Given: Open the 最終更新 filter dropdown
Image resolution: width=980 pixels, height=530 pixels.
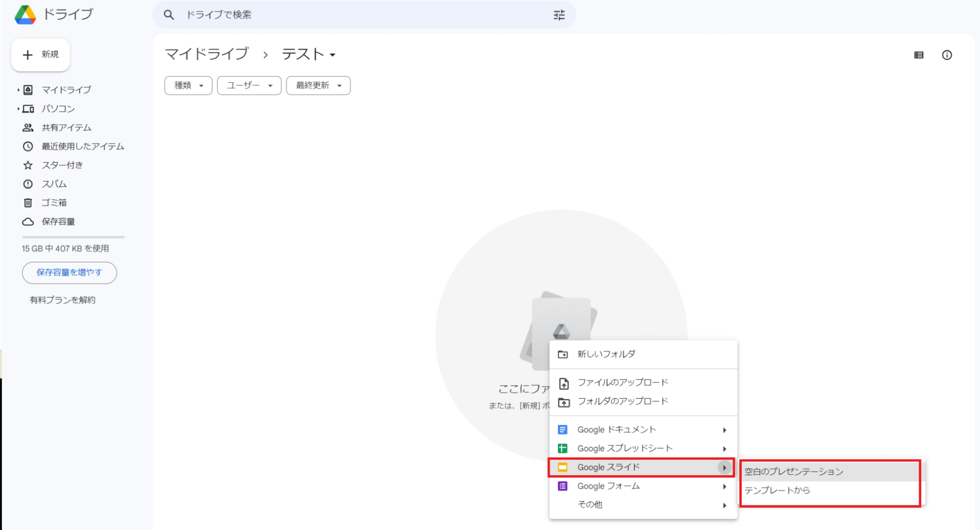Looking at the screenshot, I should pos(318,85).
